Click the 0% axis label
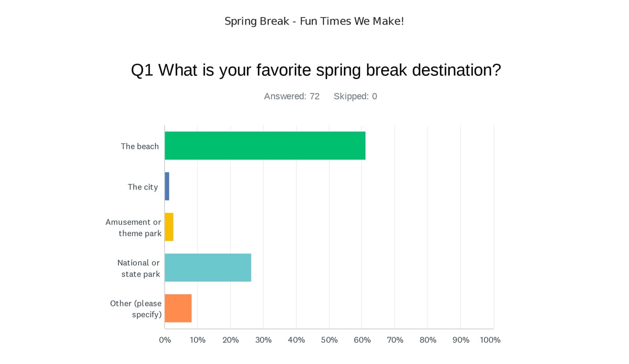Screen dimensions: 629x364 click(165, 340)
